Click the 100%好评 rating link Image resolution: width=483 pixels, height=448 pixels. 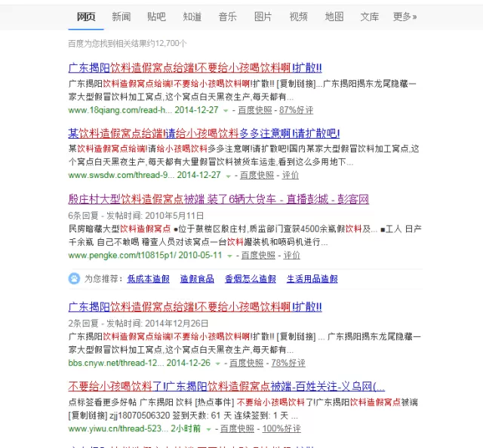click(x=281, y=428)
